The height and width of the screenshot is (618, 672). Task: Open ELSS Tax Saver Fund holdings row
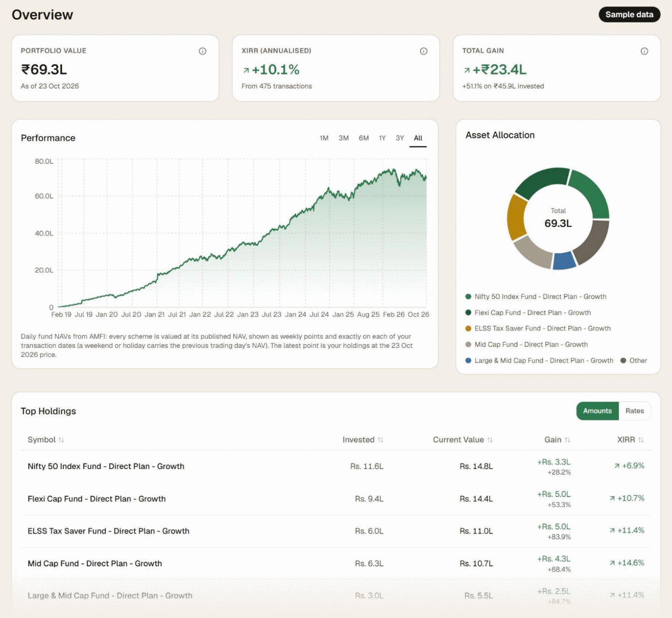click(336, 531)
